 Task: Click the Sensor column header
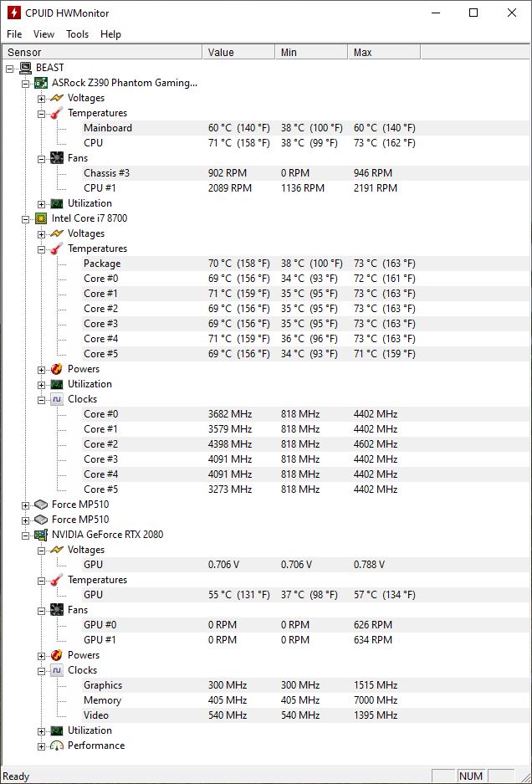[x=103, y=53]
